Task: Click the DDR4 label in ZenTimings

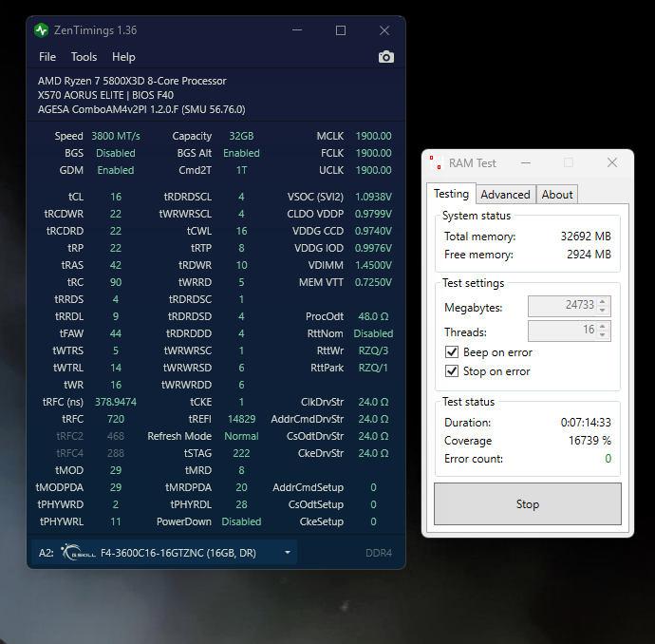Action: [379, 553]
